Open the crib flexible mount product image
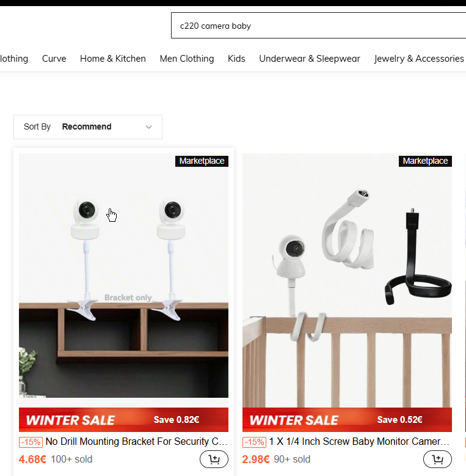Image resolution: width=466 pixels, height=476 pixels. tap(347, 280)
